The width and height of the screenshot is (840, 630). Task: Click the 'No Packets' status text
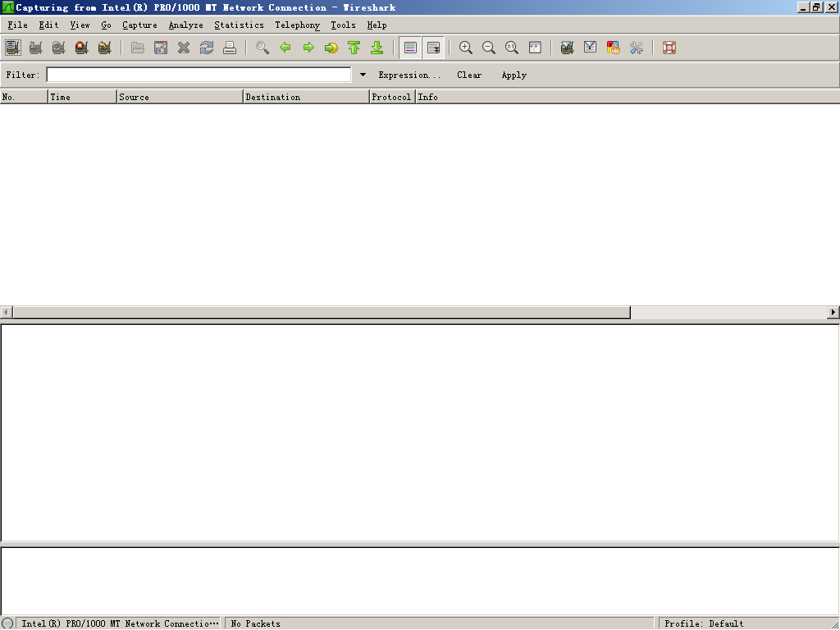point(256,623)
